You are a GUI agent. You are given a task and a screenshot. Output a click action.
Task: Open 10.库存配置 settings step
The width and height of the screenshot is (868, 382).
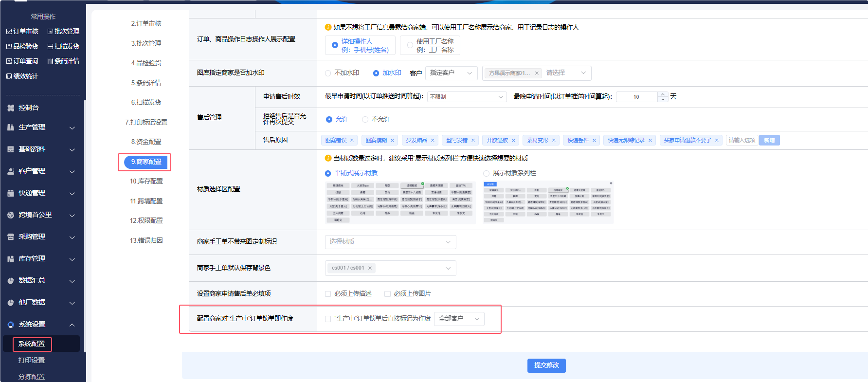(146, 182)
